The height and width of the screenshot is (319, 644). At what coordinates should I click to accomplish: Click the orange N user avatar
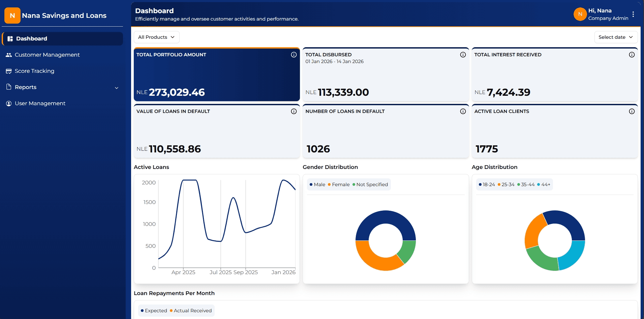point(580,14)
